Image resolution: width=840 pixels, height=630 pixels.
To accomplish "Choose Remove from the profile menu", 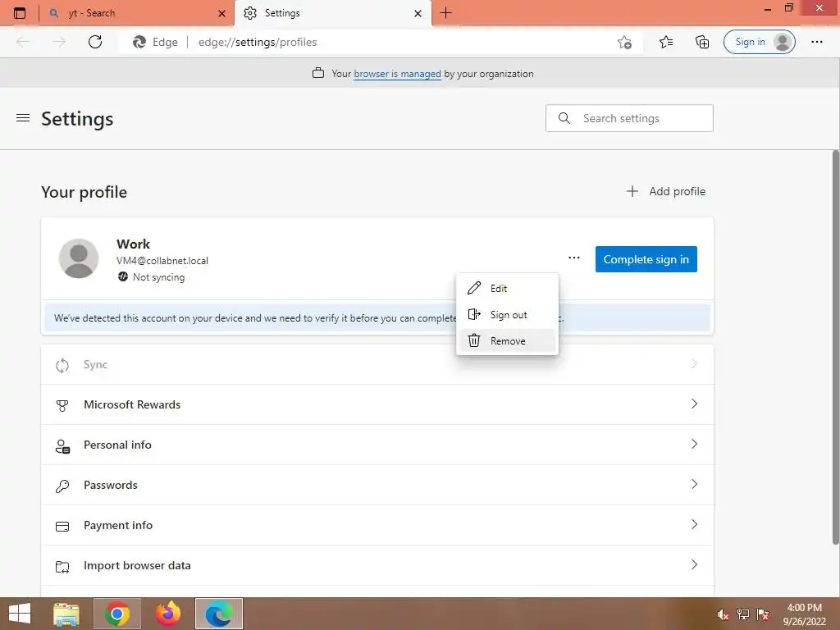I will click(x=507, y=340).
